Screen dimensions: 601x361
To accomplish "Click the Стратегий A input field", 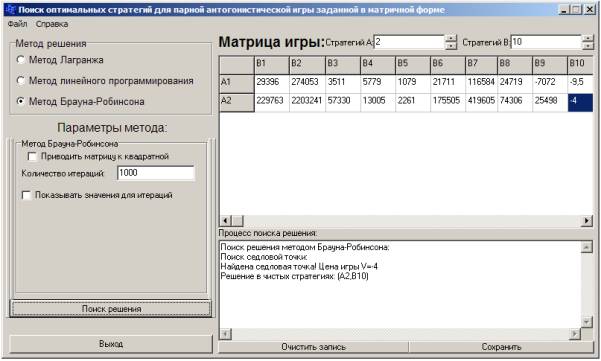I will click(x=409, y=42).
